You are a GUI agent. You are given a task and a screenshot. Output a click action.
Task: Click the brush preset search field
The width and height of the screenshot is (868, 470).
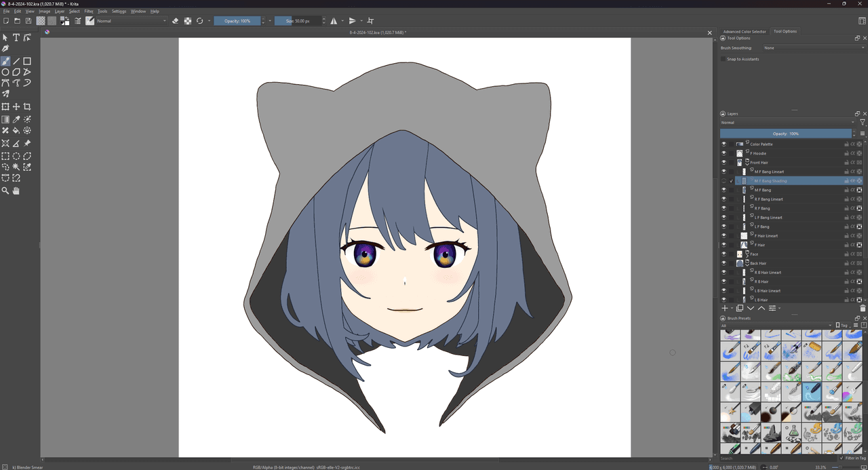[778, 458]
